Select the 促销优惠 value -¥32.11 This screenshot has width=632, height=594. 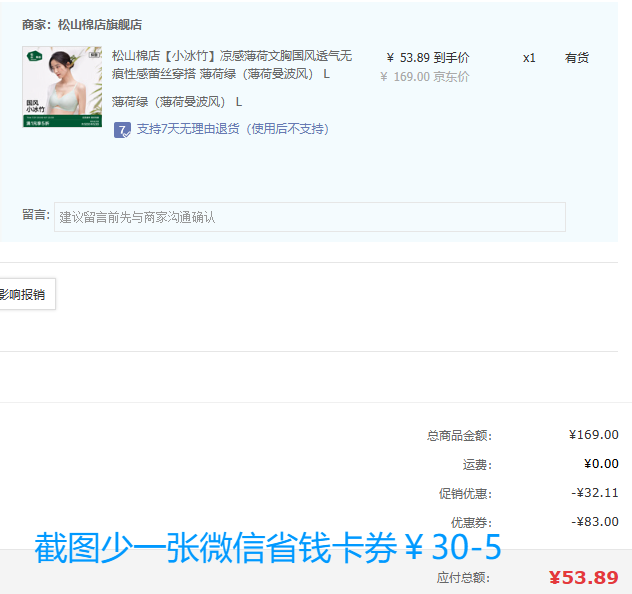[x=595, y=493]
